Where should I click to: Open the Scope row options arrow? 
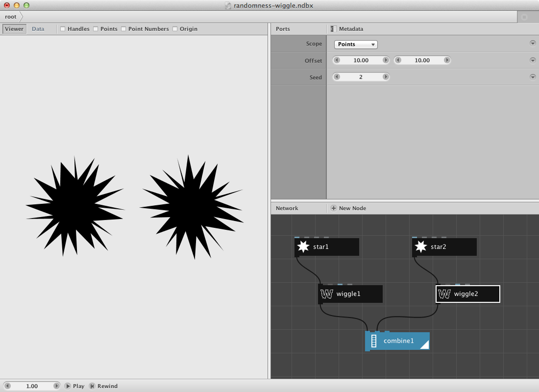(533, 43)
